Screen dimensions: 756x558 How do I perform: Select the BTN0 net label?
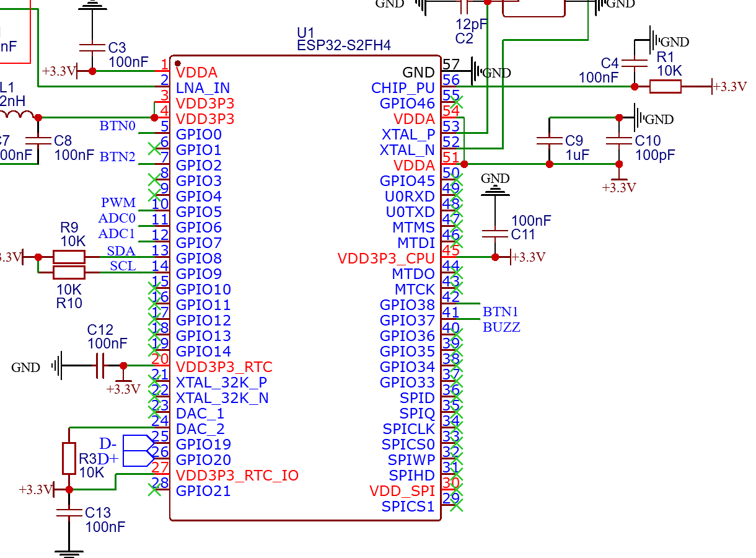pyautogui.click(x=118, y=126)
